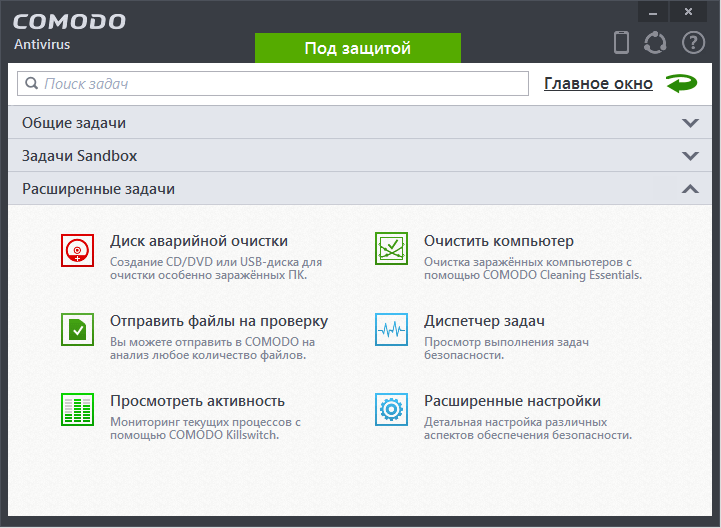721x528 pixels.
Task: Expand the Общие задачи chevron
Action: click(x=690, y=123)
